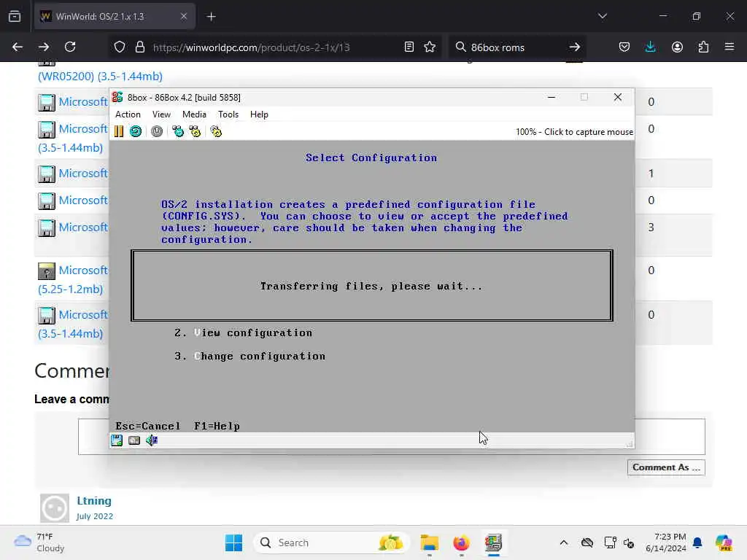Image resolution: width=747 pixels, height=560 pixels.
Task: Open the Windows Start menu
Action: pos(233,542)
